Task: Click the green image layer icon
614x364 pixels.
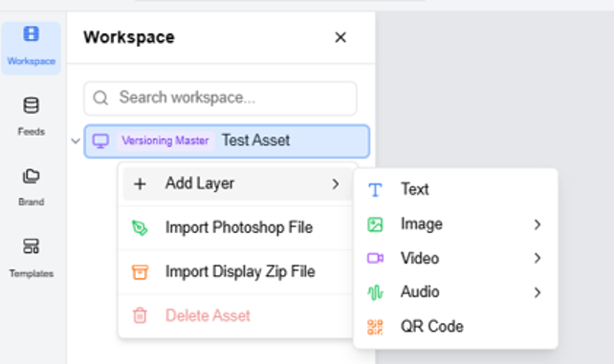Action: point(375,225)
